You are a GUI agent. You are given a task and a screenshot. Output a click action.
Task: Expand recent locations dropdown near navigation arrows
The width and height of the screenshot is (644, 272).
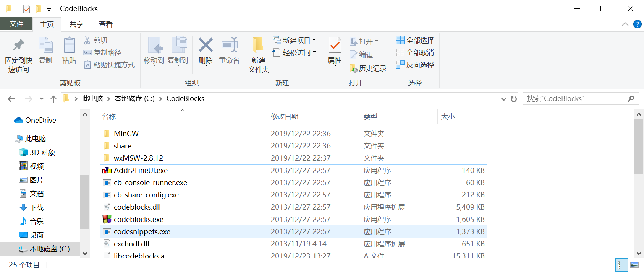click(42, 99)
